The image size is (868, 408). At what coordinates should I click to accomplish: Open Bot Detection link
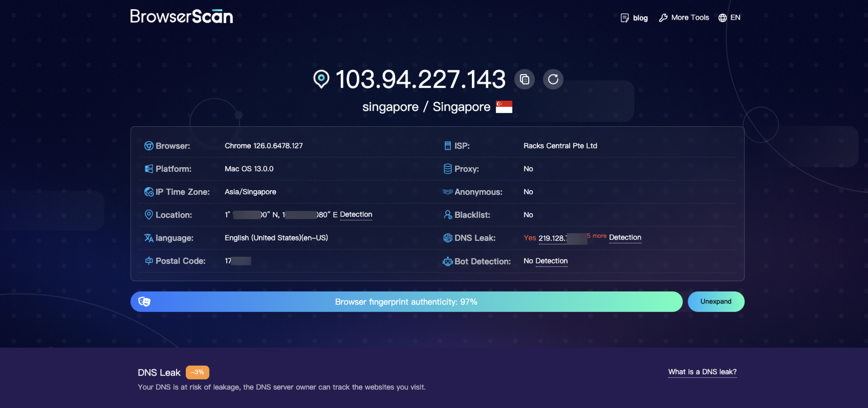point(552,261)
